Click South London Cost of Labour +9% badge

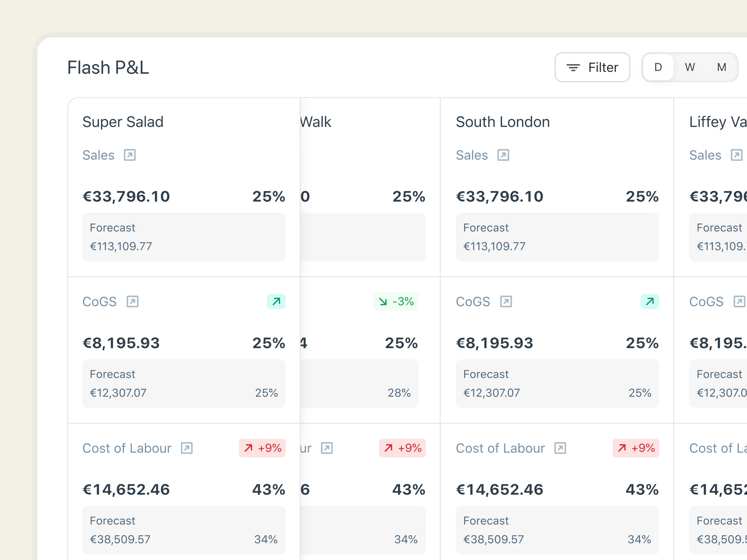(x=636, y=448)
